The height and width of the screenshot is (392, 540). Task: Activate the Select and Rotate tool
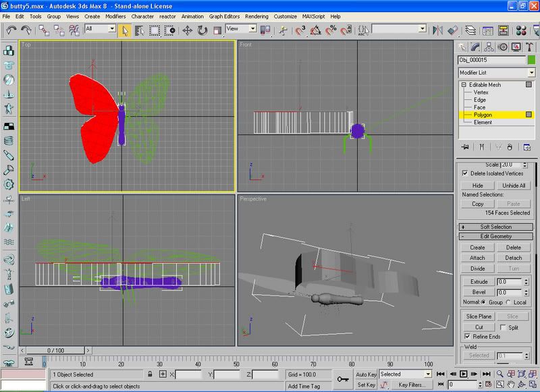(202, 30)
